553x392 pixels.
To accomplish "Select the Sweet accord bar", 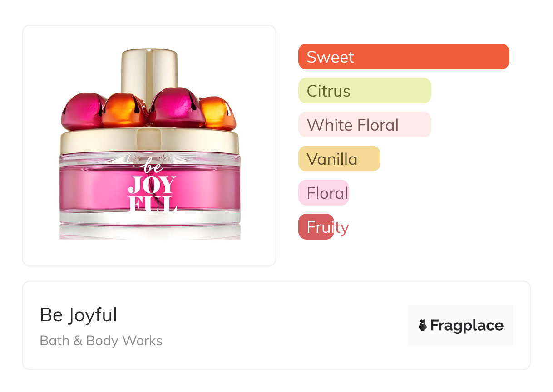I will (x=404, y=57).
